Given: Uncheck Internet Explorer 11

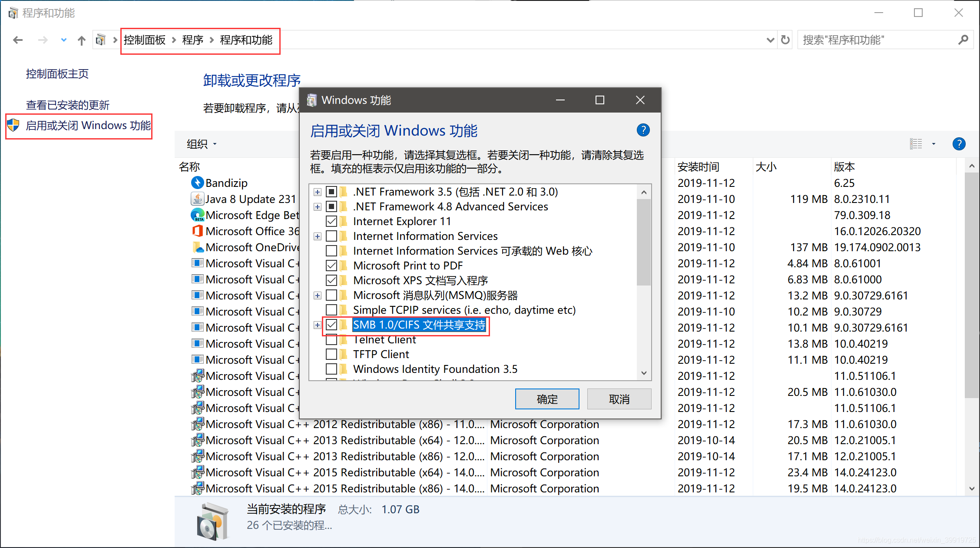Looking at the screenshot, I should 331,221.
